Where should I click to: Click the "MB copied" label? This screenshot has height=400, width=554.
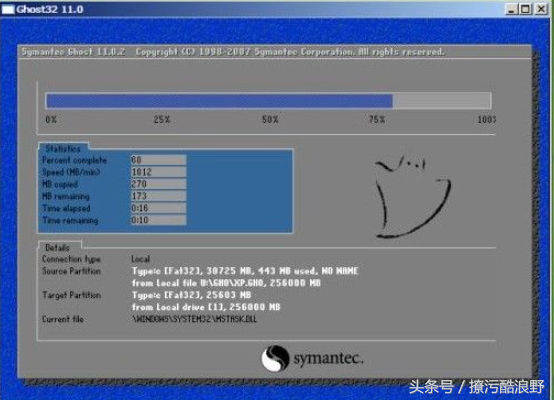click(x=60, y=184)
